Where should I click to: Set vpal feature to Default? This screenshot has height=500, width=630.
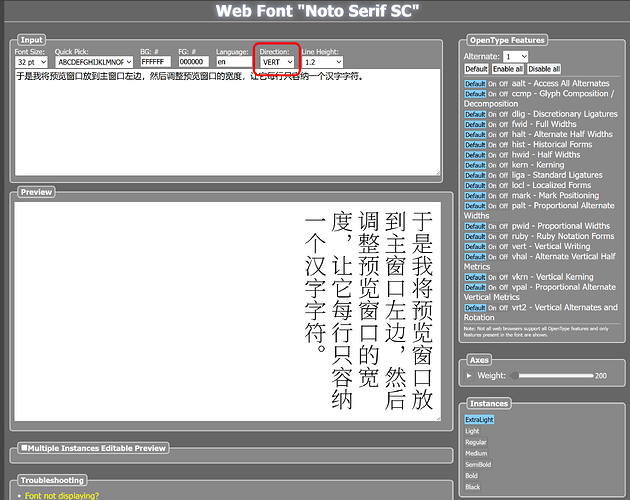coord(475,287)
